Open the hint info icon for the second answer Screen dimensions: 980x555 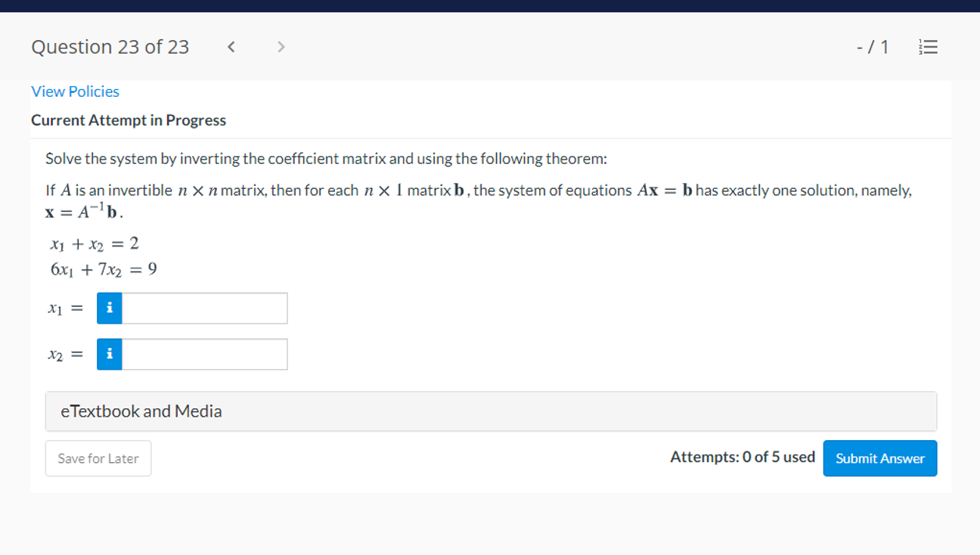109,354
